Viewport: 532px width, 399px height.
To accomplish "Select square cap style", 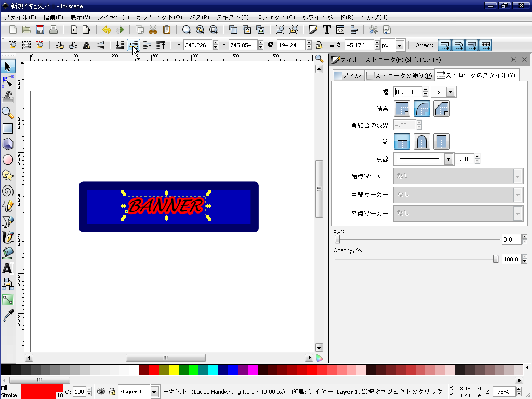I will point(442,141).
